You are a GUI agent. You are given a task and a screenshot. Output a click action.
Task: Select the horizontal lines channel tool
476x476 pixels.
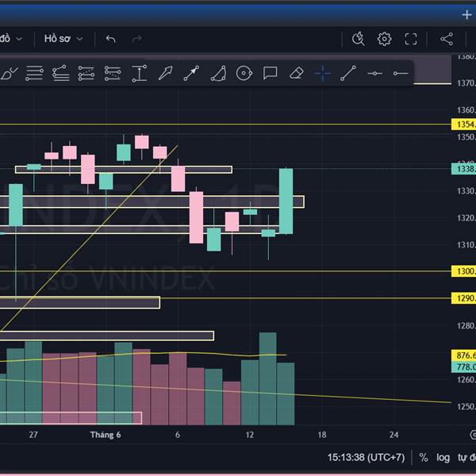(34, 73)
